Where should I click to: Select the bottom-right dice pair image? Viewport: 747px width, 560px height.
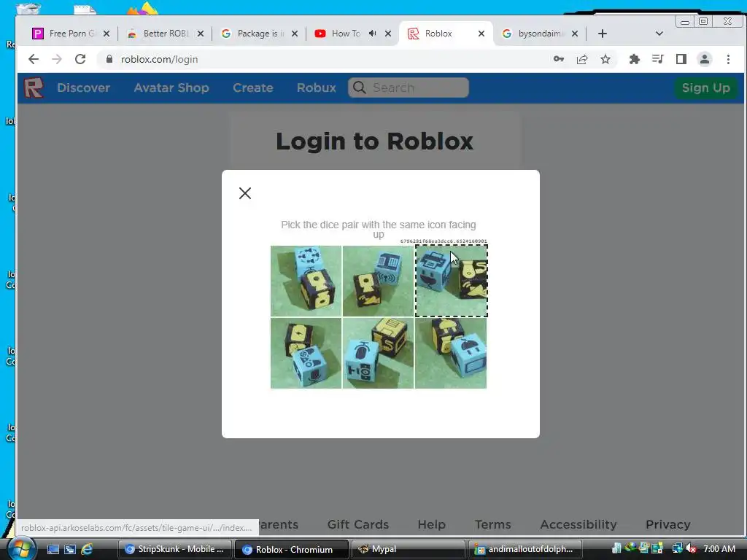451,353
